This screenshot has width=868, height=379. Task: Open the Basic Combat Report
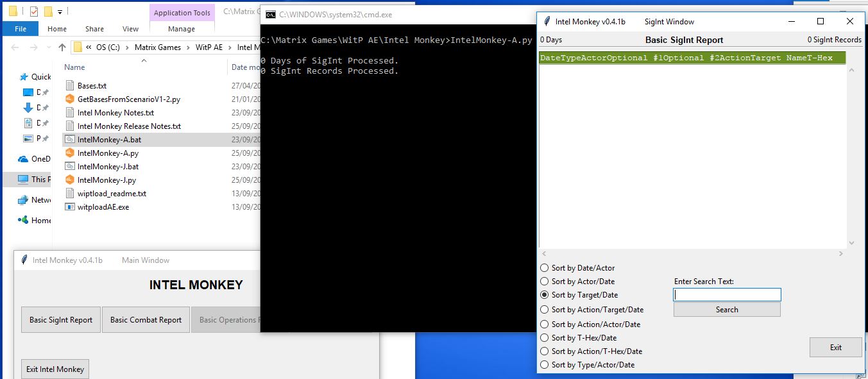point(146,320)
